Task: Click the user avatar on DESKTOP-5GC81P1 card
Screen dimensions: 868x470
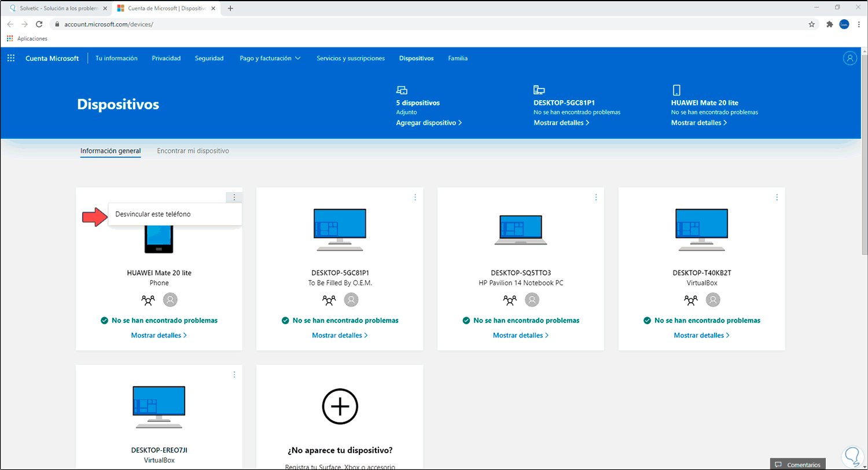Action: coord(351,300)
